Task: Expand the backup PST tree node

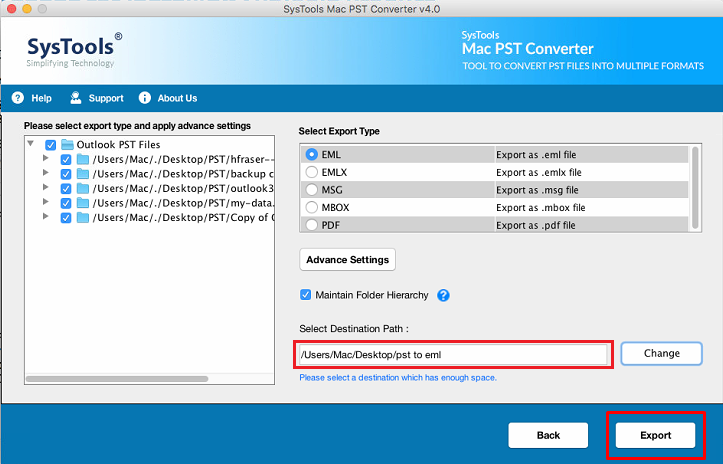Action: click(46, 173)
